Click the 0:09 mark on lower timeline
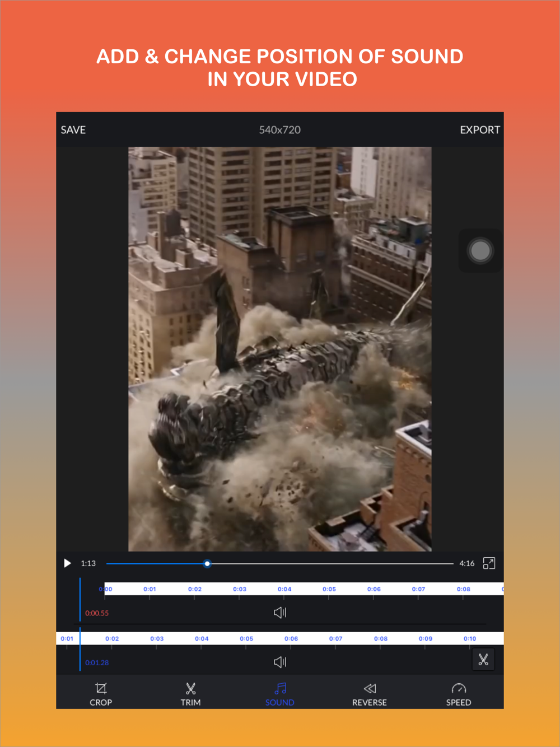This screenshot has width=560, height=747. tap(426, 638)
